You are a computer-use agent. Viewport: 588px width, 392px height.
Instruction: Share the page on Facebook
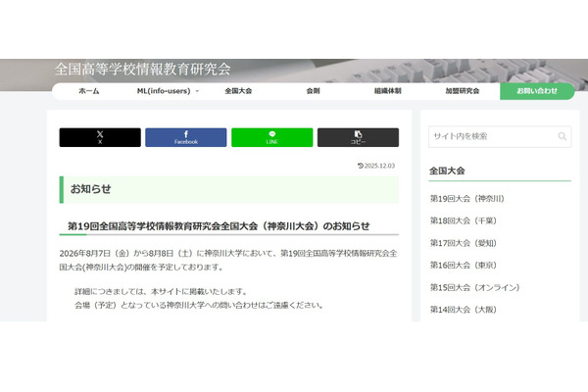(x=186, y=137)
